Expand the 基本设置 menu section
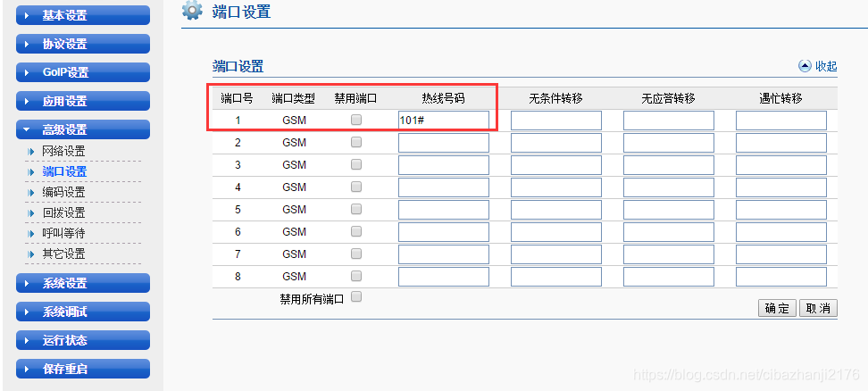The height and width of the screenshot is (391, 868). [83, 15]
